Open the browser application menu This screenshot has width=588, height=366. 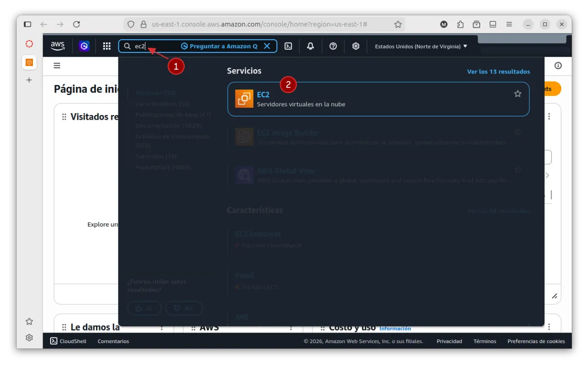509,24
